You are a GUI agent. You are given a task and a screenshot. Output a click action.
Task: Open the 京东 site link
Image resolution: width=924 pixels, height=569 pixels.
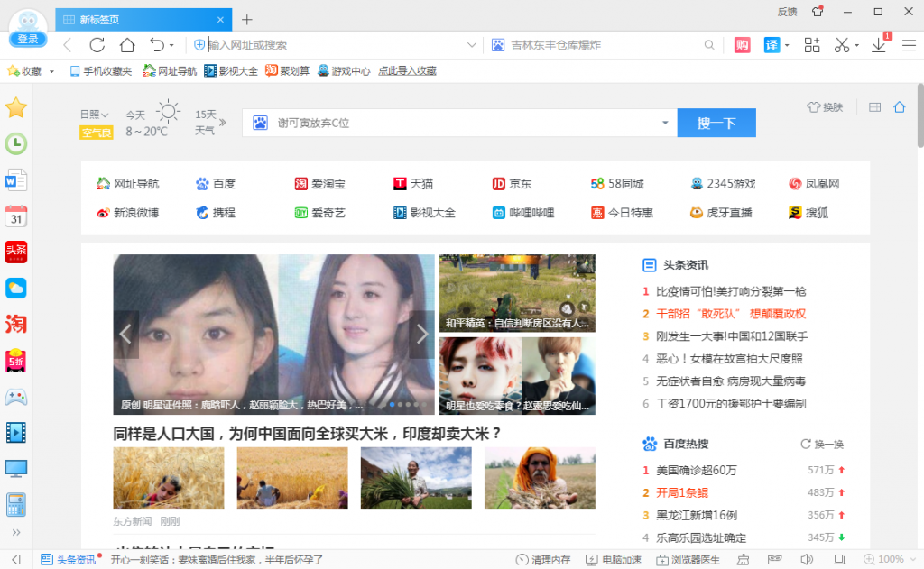pyautogui.click(x=512, y=184)
